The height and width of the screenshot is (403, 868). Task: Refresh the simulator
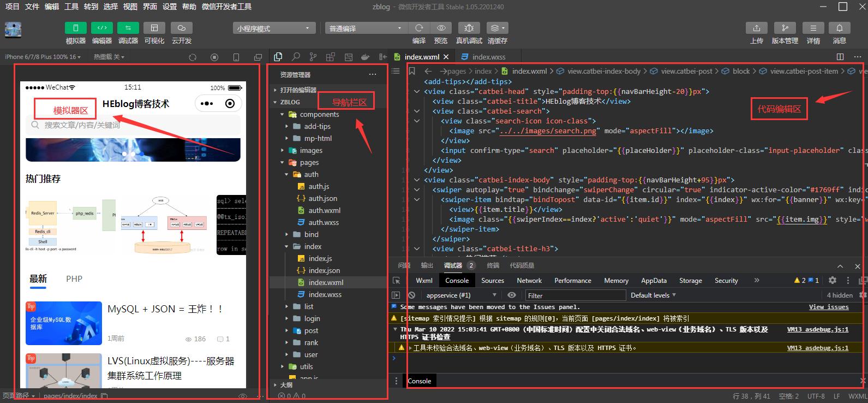pyautogui.click(x=193, y=57)
